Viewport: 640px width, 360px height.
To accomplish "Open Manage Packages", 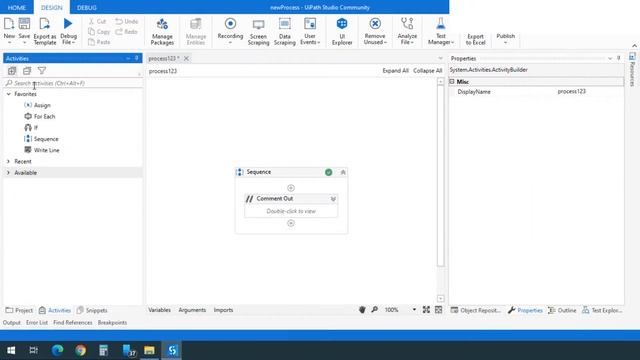I will [x=162, y=31].
